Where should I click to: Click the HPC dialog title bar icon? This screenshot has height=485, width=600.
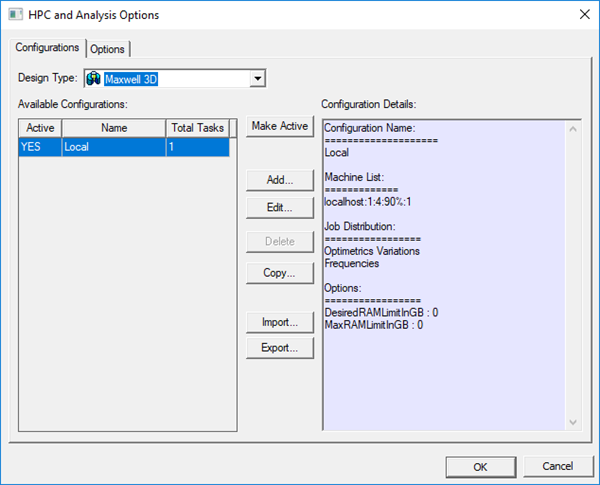pos(15,15)
